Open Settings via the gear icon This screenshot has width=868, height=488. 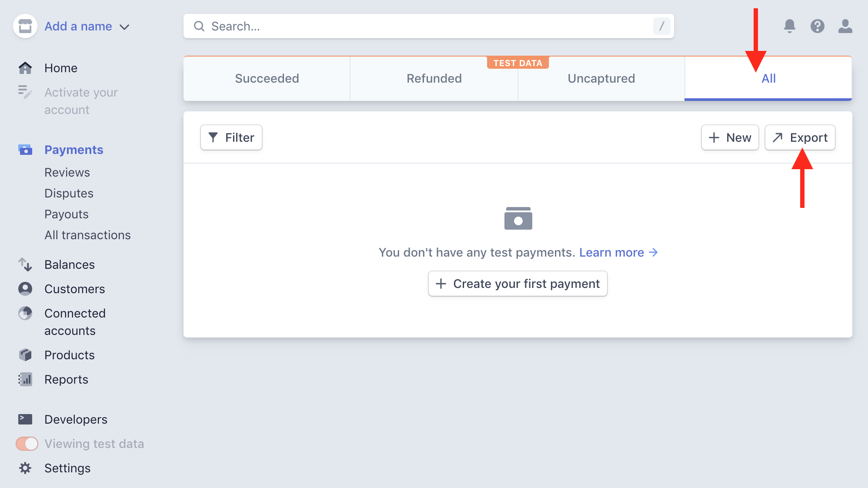[x=25, y=468]
